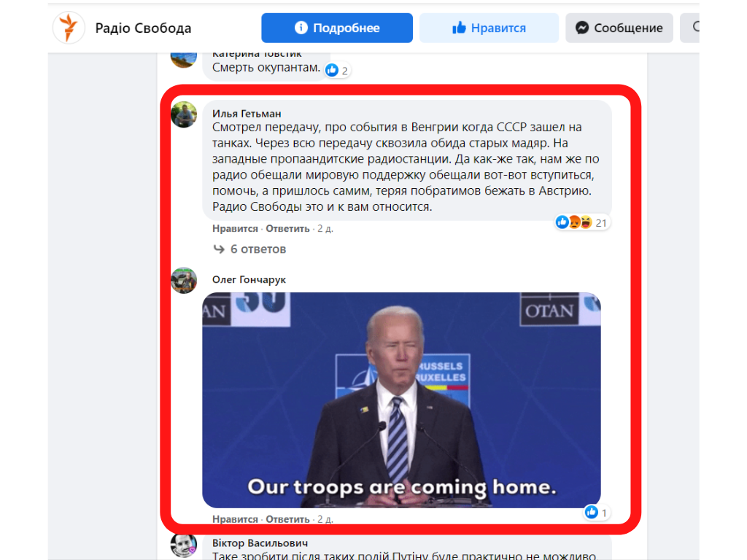Click Нравится under Олег Гончарук's GIF
The height and width of the screenshot is (560, 747).
[235, 519]
